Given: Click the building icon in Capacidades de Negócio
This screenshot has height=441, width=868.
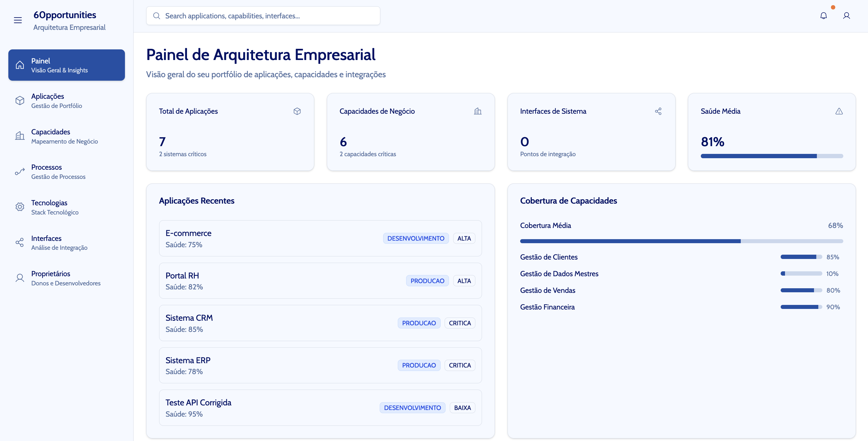Looking at the screenshot, I should pos(477,111).
